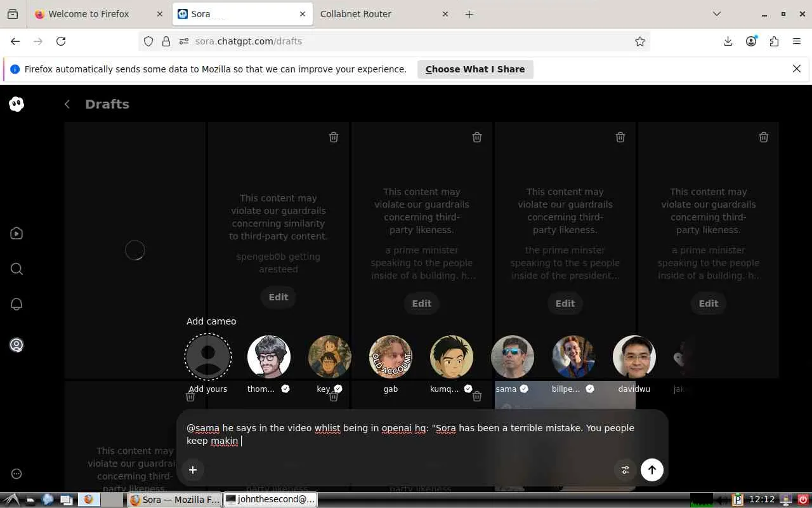Open Firefox View icon in tab bar
The width and height of the screenshot is (812, 508).
(x=12, y=14)
